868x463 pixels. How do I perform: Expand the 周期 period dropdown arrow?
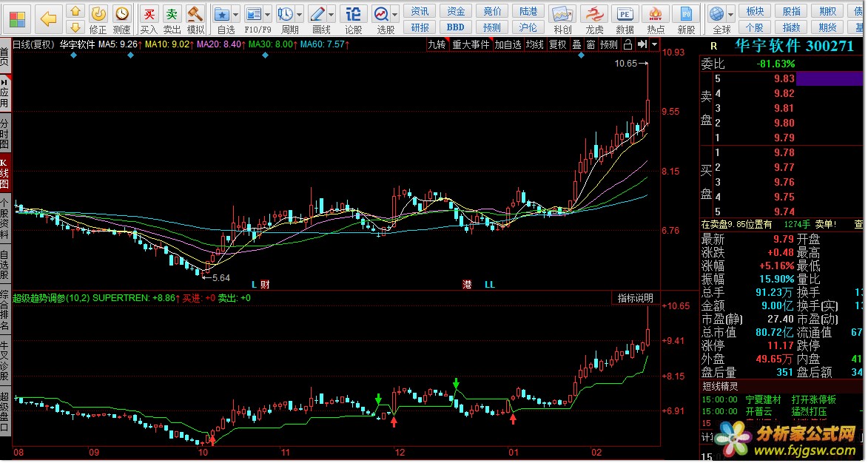300,14
